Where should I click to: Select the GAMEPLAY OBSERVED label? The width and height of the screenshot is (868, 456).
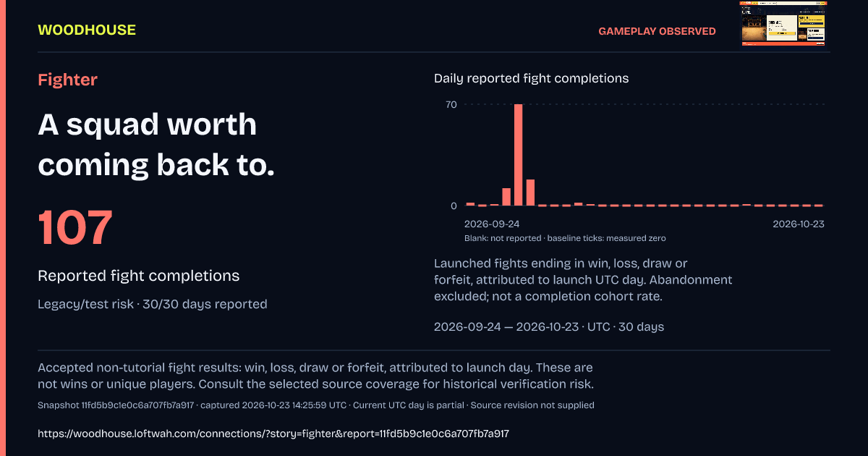[x=657, y=31]
